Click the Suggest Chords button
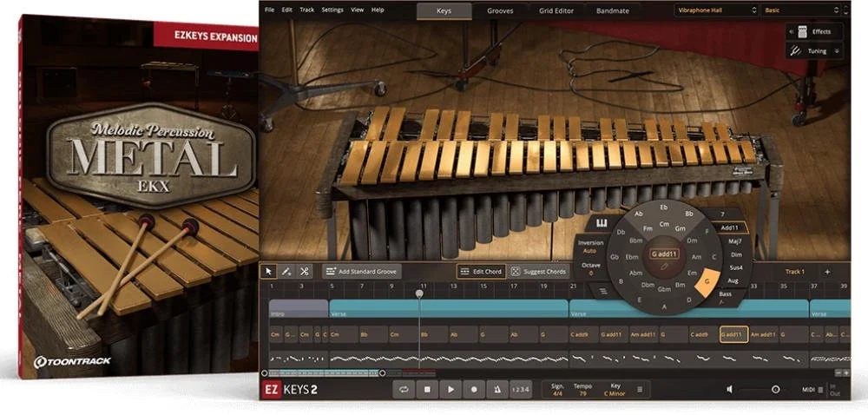The image size is (868, 415). coord(539,271)
